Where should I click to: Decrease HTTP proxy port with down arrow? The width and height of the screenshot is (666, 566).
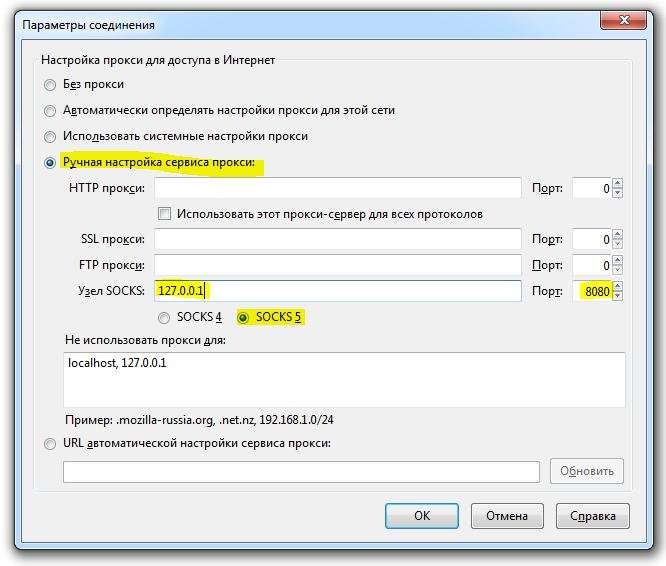coord(618,193)
